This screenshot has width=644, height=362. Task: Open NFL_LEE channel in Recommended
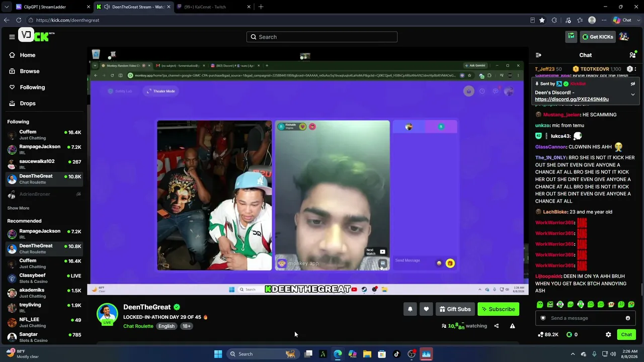pyautogui.click(x=44, y=322)
